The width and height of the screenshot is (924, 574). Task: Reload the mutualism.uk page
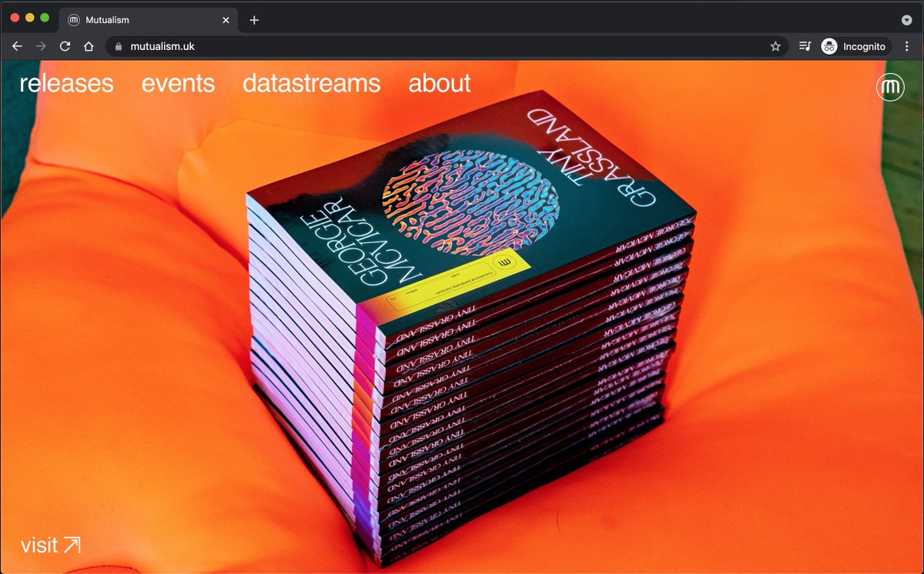[65, 46]
